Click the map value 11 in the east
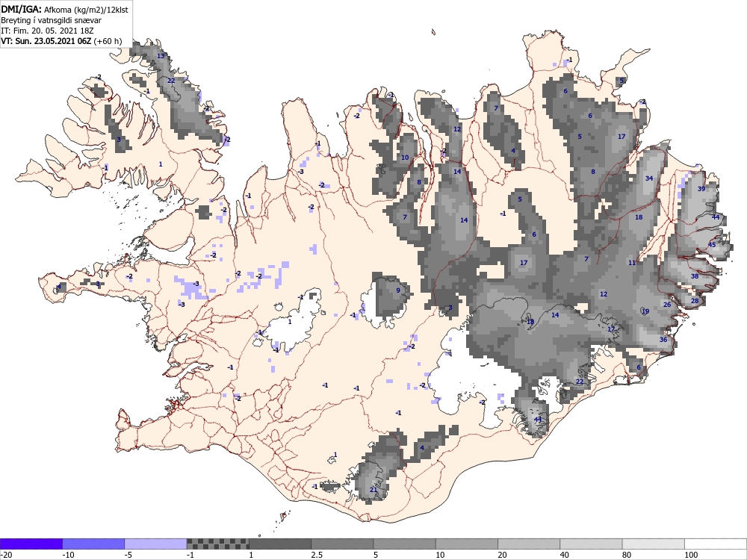 click(x=632, y=262)
